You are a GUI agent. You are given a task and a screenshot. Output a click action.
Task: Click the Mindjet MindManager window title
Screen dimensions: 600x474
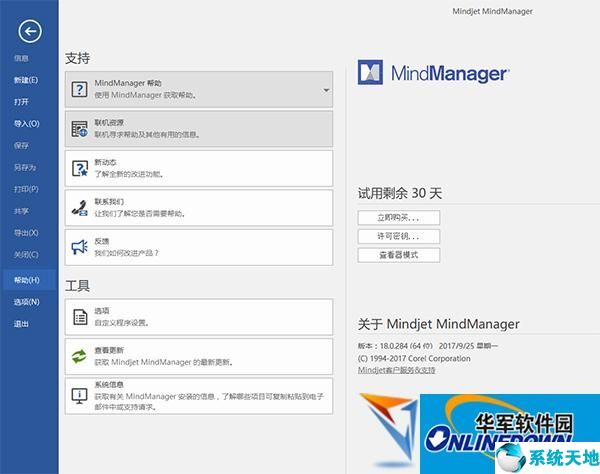[492, 11]
